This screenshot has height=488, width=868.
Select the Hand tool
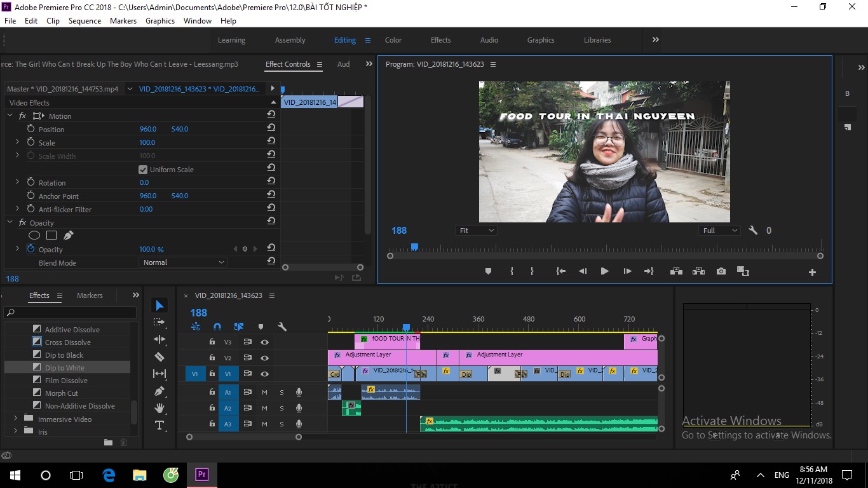click(159, 408)
